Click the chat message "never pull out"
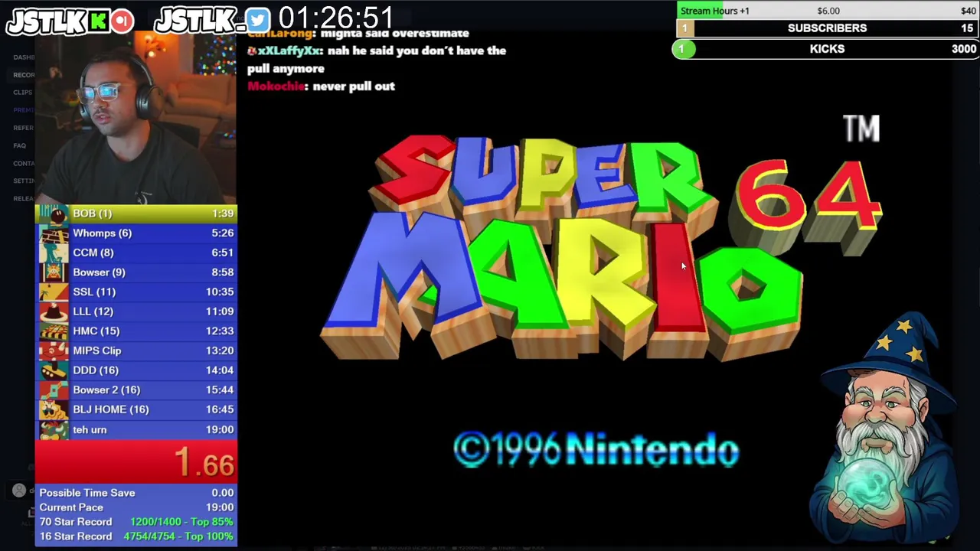Screen dimensions: 980x551 point(354,86)
